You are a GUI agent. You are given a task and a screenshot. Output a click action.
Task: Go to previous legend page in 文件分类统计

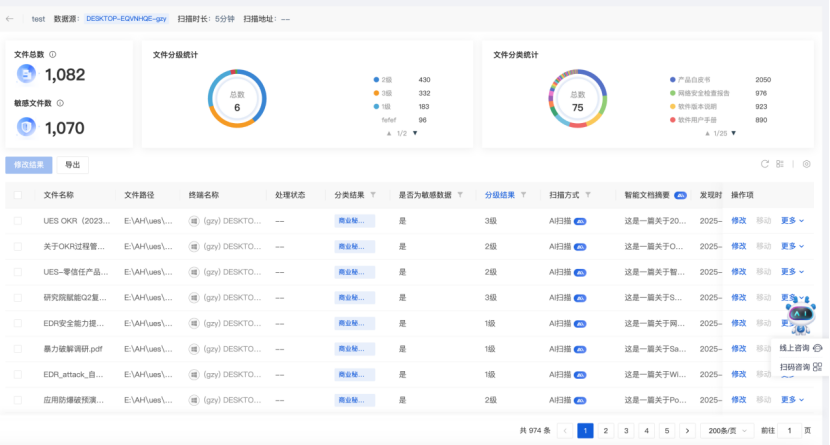pyautogui.click(x=707, y=133)
